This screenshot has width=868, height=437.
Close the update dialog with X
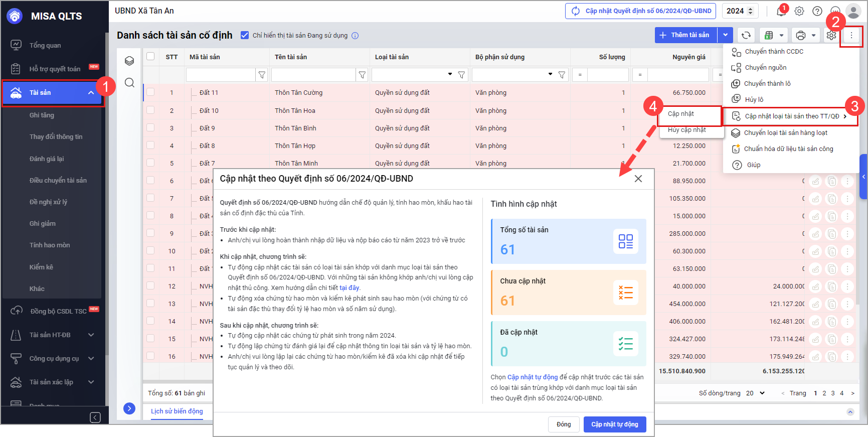click(638, 179)
